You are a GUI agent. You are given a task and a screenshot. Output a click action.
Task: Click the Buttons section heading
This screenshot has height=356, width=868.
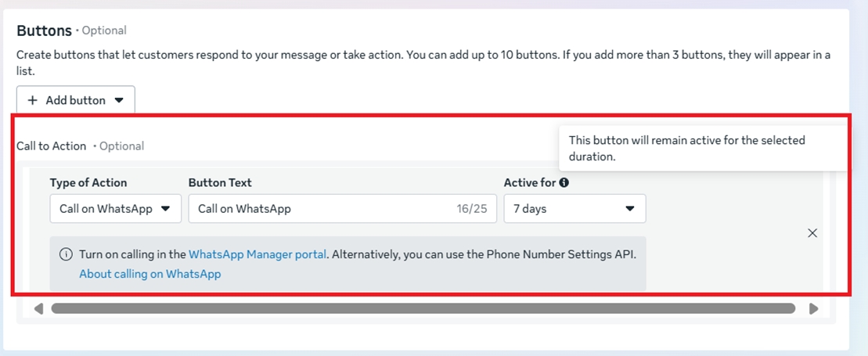pos(44,31)
